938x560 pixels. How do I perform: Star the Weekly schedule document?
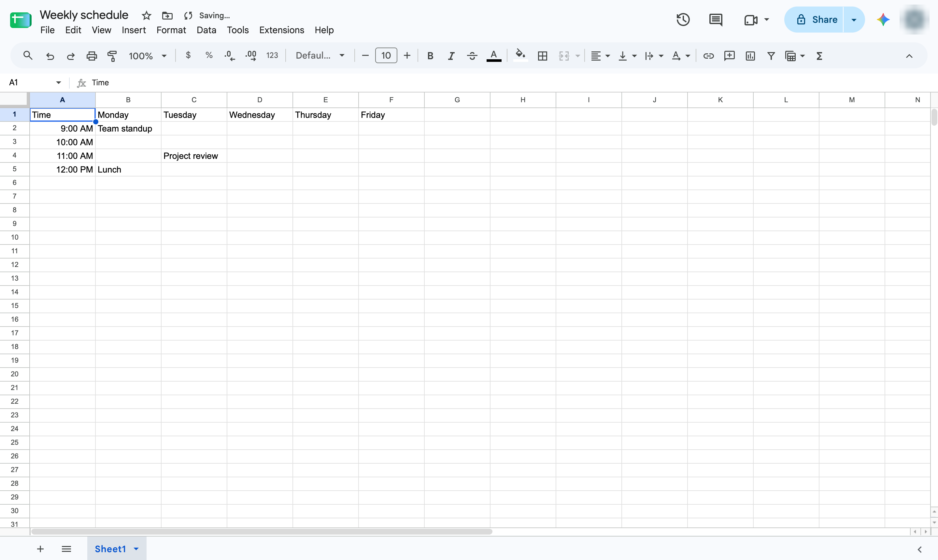146,16
